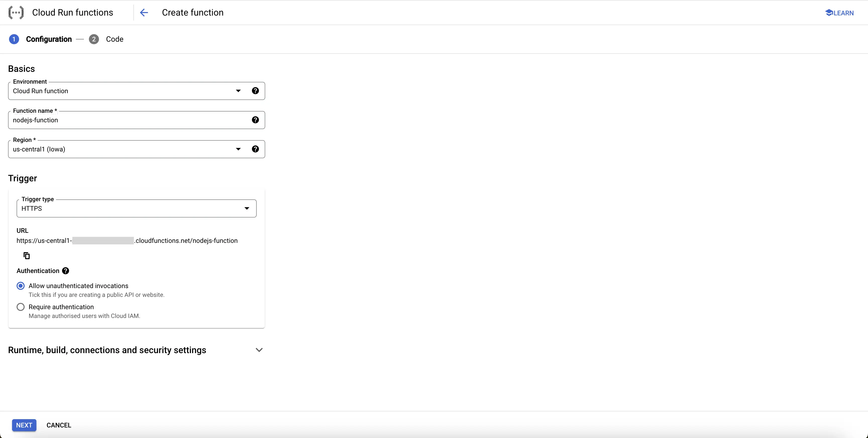Select Require authentication radio button
This screenshot has height=438, width=868.
coord(21,307)
